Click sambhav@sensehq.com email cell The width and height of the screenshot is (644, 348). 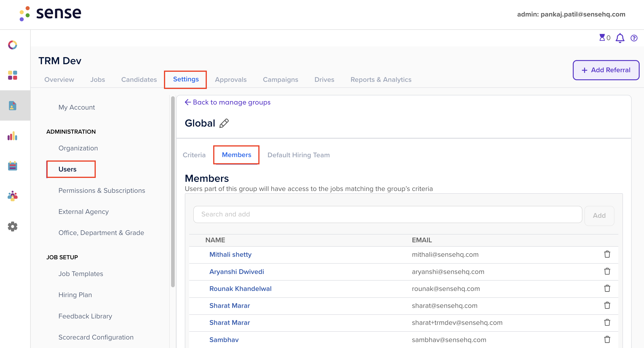(449, 340)
